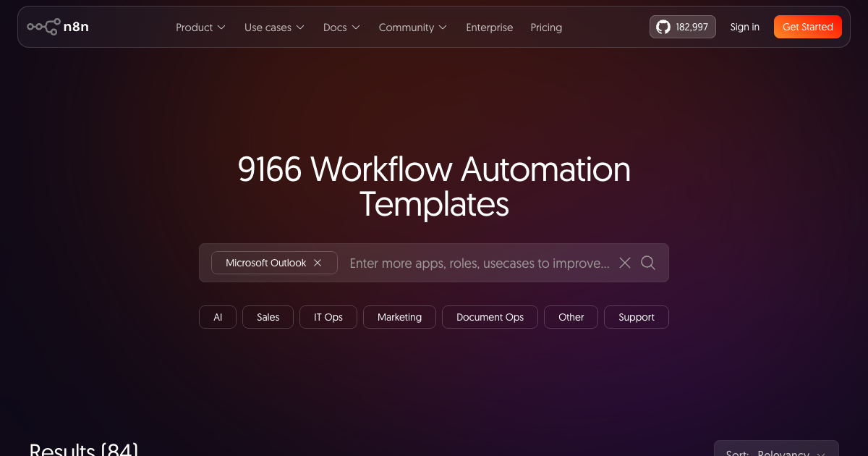This screenshot has height=456, width=868.
Task: Toggle the Marketing category filter
Action: (x=399, y=317)
